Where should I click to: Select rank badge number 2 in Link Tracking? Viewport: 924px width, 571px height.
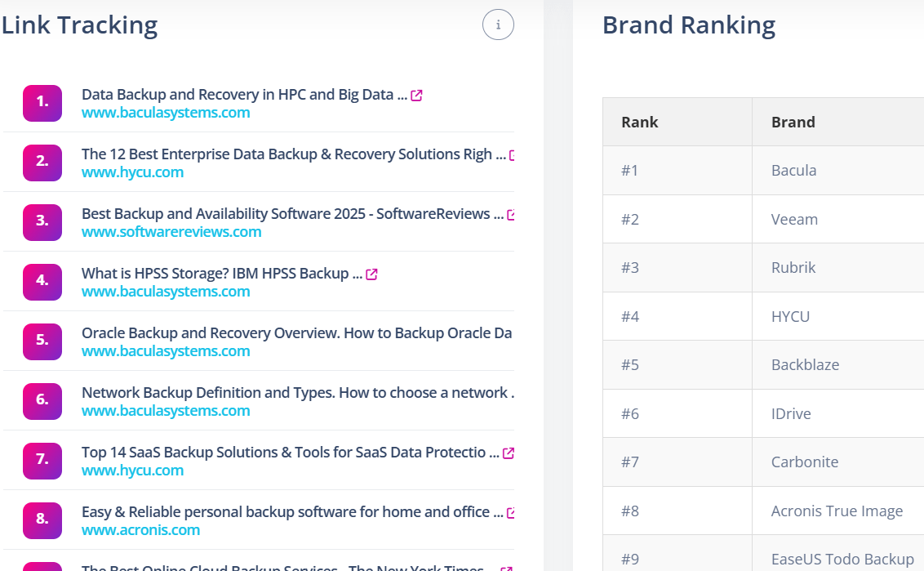(x=42, y=163)
